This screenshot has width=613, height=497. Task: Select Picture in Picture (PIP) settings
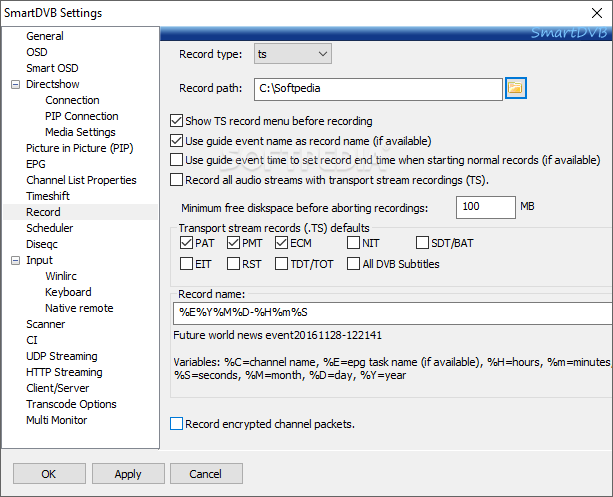tap(79, 148)
